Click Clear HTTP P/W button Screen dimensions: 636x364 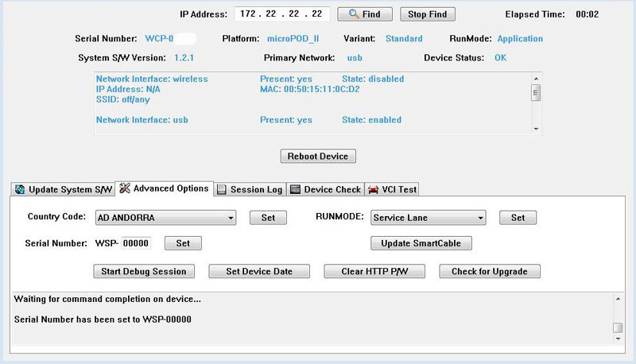374,271
